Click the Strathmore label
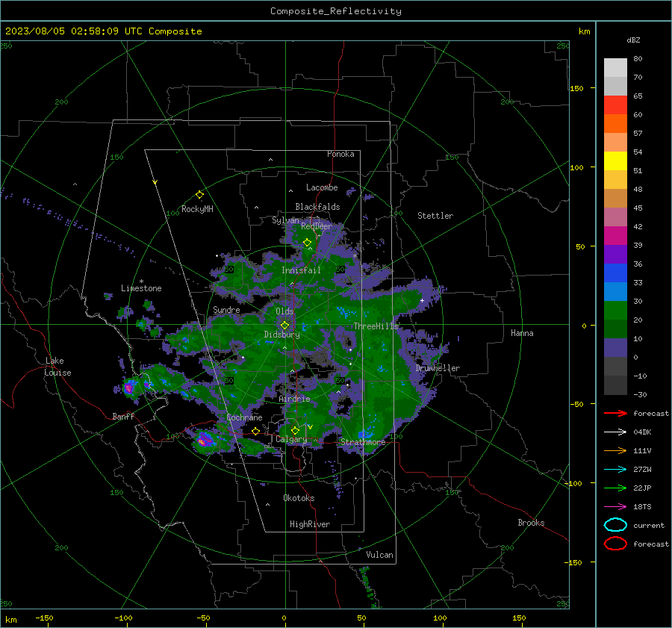Viewport: 672px width, 628px height. coord(363,442)
